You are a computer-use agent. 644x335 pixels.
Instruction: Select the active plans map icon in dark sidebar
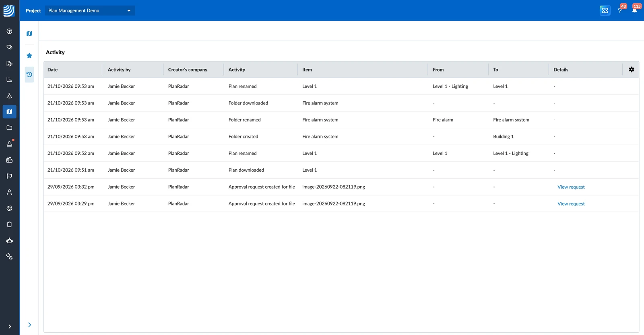point(9,112)
